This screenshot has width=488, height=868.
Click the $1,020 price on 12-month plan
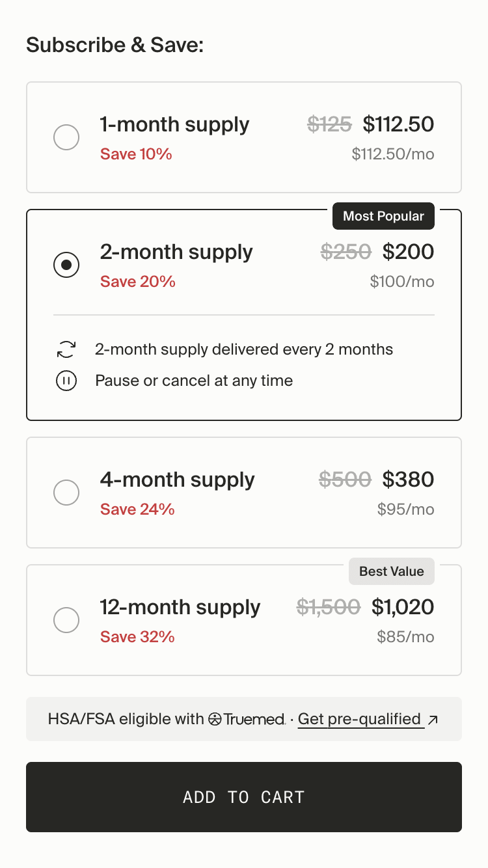pyautogui.click(x=403, y=607)
